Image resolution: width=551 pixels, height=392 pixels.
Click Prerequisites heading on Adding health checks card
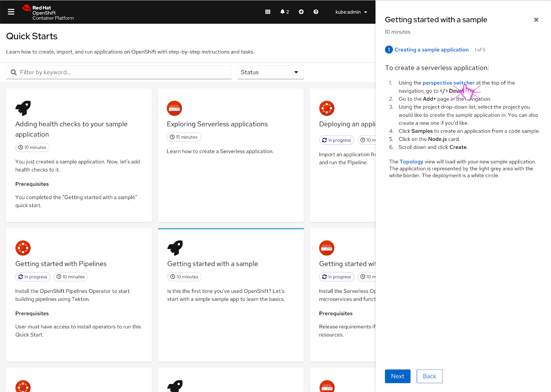click(x=32, y=184)
